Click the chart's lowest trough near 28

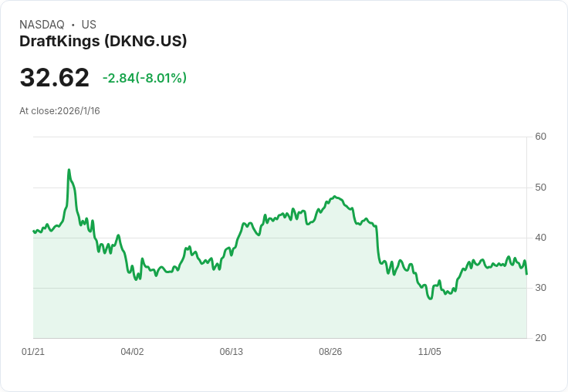[431, 299]
